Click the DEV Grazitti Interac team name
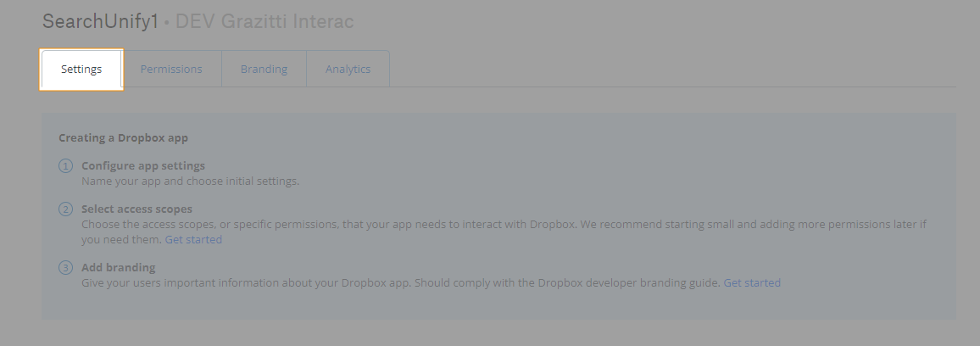 (264, 22)
